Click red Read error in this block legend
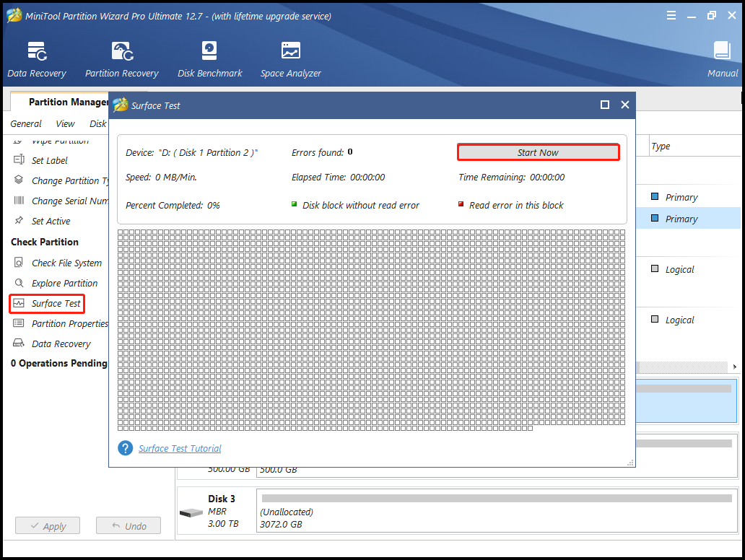This screenshot has height=560, width=745. tap(511, 205)
